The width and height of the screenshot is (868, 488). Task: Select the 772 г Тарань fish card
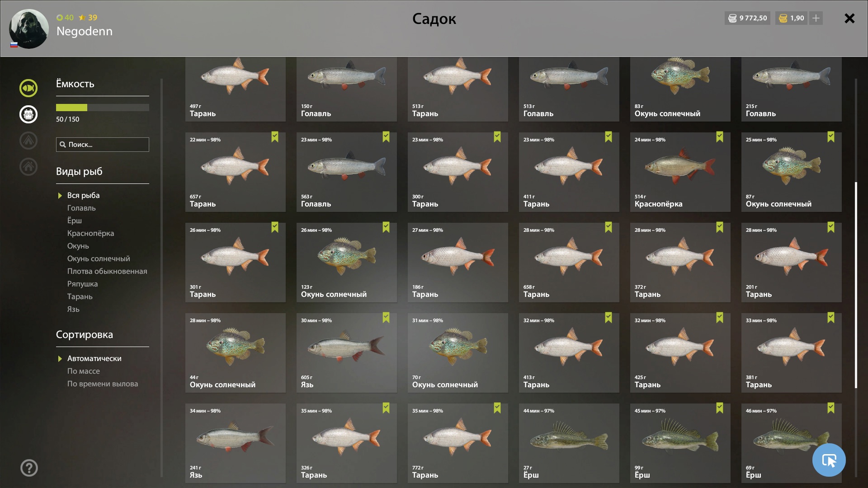pyautogui.click(x=458, y=443)
